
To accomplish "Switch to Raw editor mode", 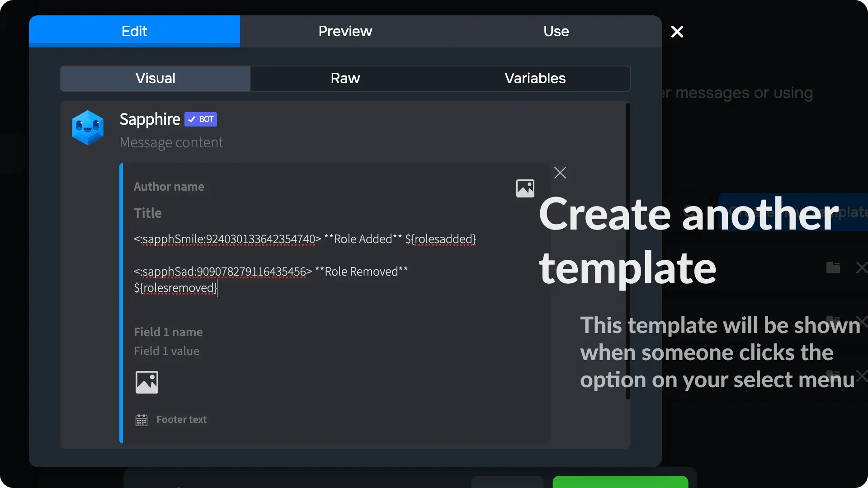I will click(345, 78).
